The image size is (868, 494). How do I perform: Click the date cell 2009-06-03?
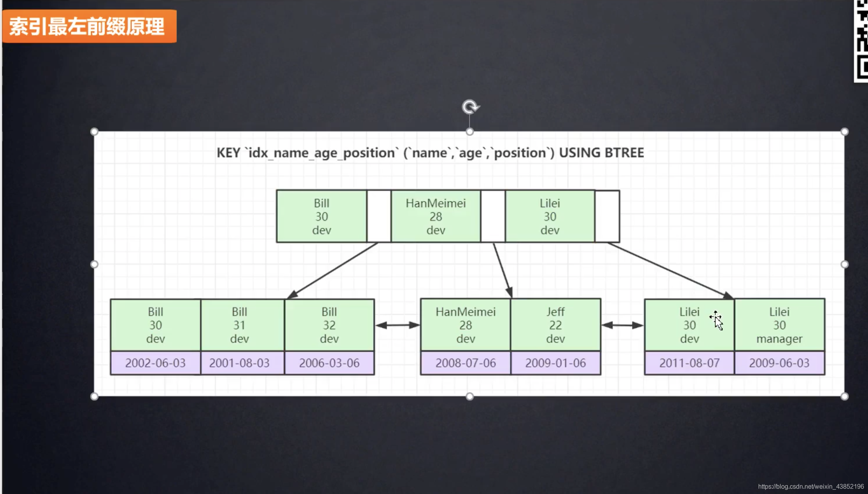[779, 363]
